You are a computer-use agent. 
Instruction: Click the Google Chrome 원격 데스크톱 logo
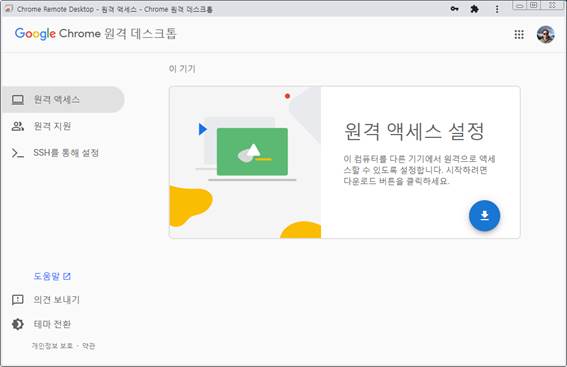[x=95, y=34]
